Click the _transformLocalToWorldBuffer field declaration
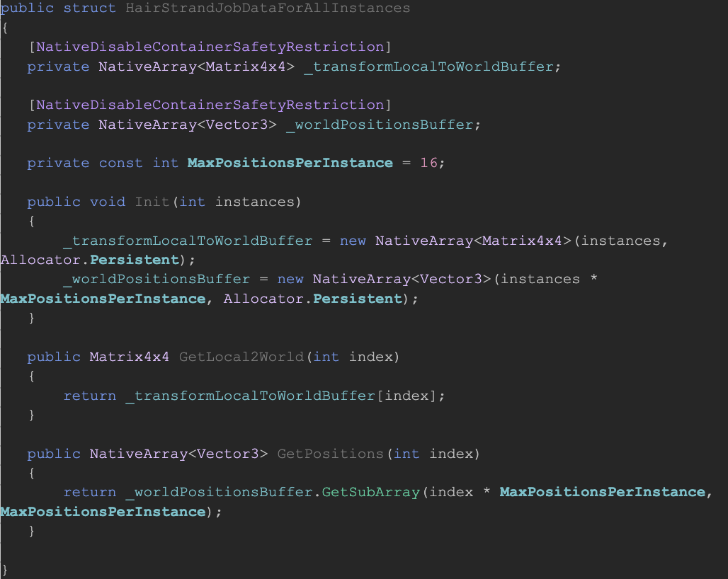Viewport: 728px width, 579px height. pyautogui.click(x=428, y=67)
